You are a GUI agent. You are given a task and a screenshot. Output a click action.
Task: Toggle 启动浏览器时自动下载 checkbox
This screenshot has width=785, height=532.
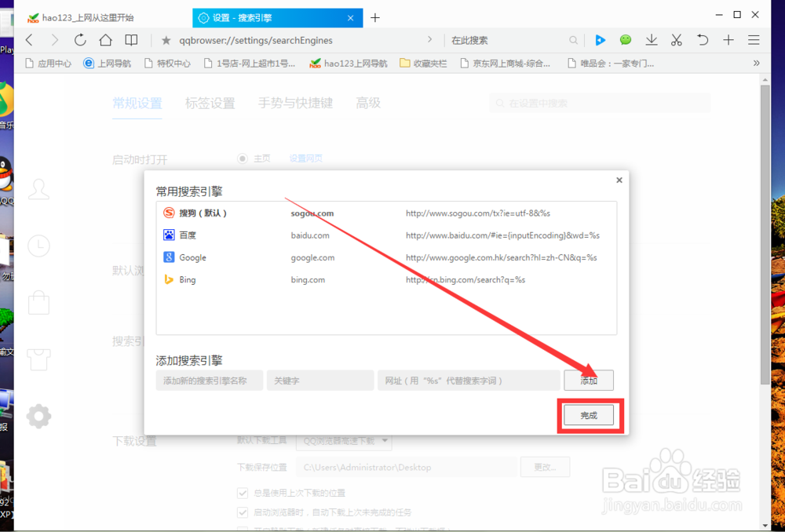[x=243, y=512]
